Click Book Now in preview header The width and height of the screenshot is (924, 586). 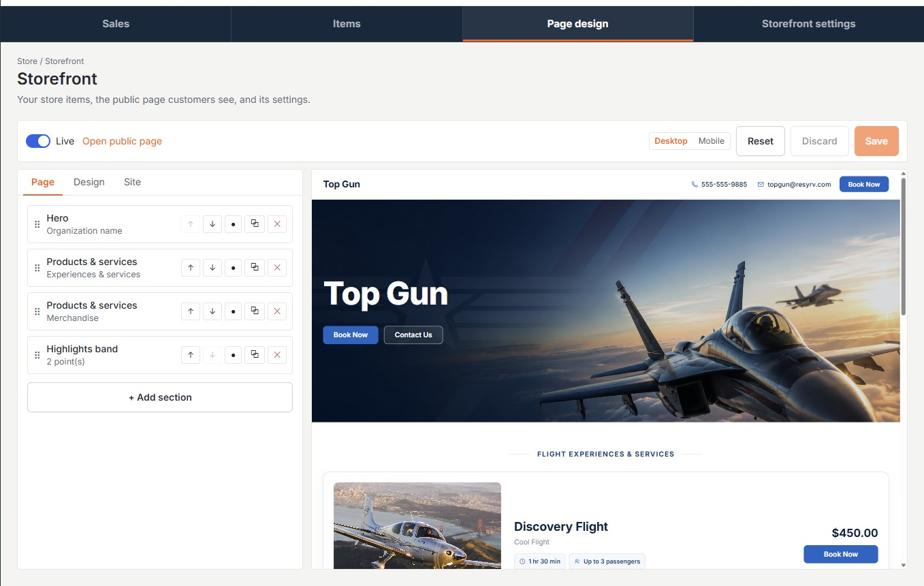pos(863,184)
